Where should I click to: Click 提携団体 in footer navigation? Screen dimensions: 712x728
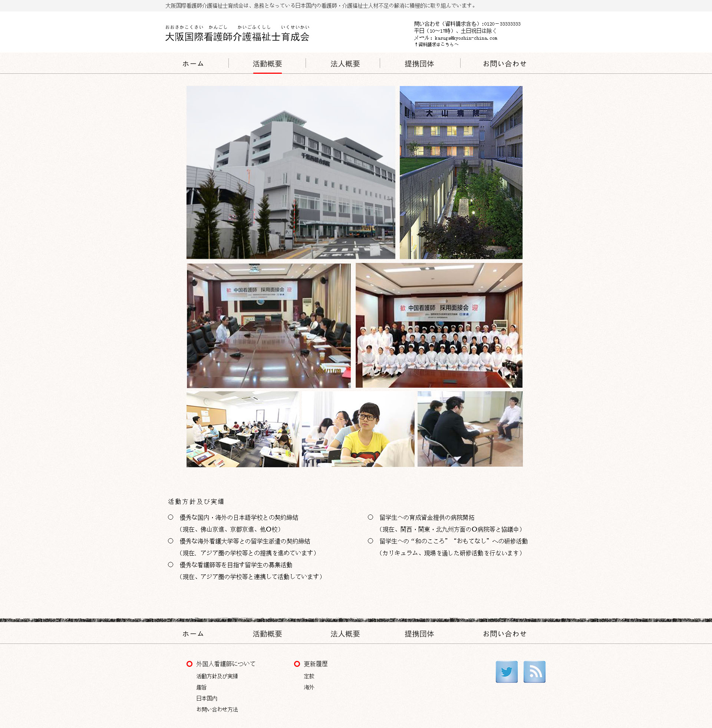[x=419, y=634]
